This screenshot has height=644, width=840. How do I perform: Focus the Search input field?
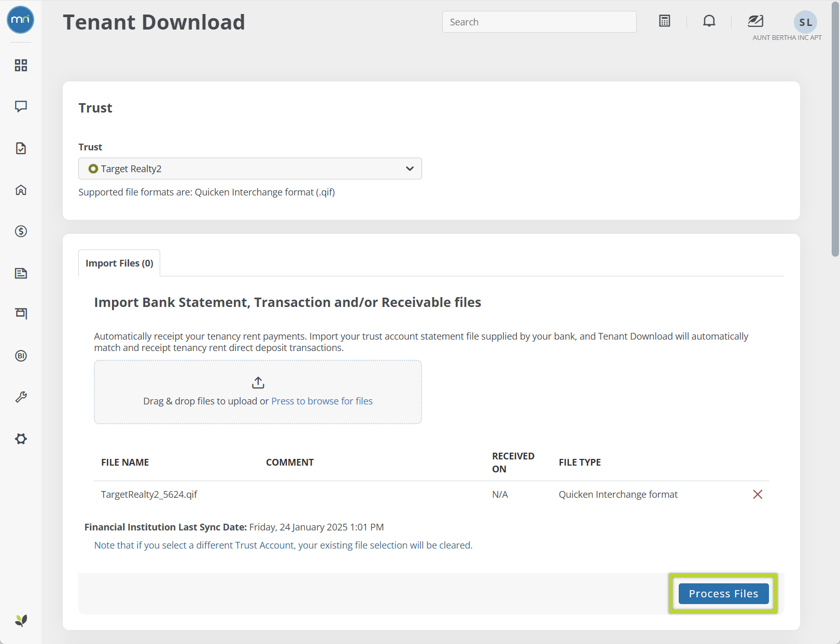tap(539, 22)
